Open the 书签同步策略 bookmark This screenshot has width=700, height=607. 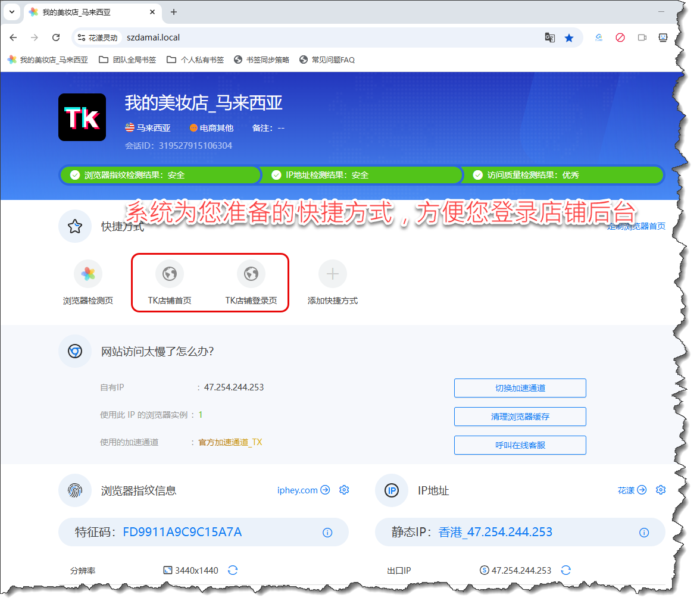262,60
